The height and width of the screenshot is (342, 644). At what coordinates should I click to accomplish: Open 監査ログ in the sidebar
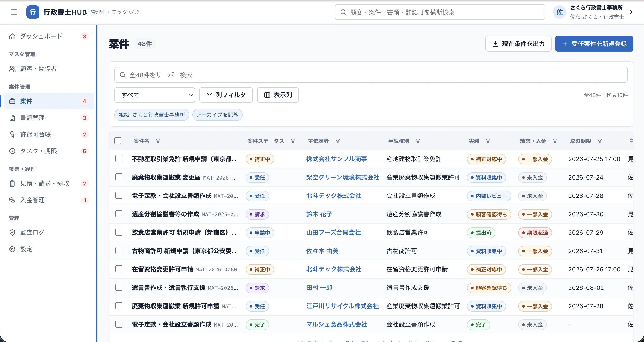point(48,233)
